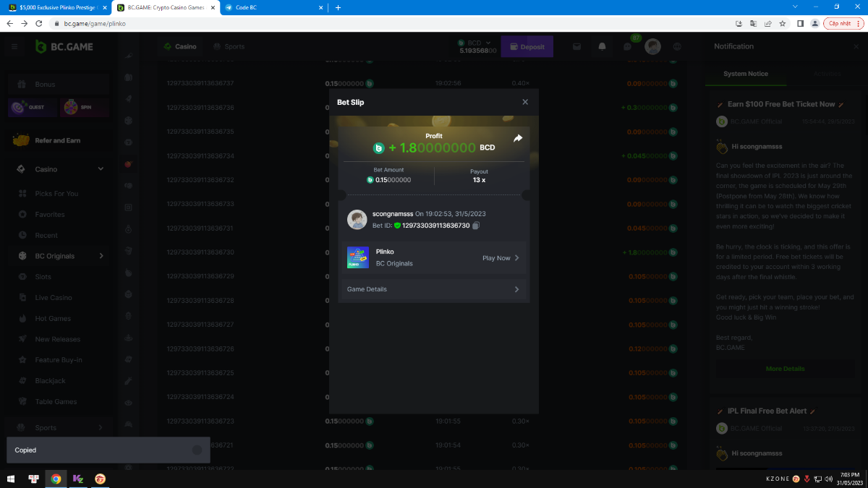Switch to the System Notice tab
The image size is (868, 488).
(746, 74)
